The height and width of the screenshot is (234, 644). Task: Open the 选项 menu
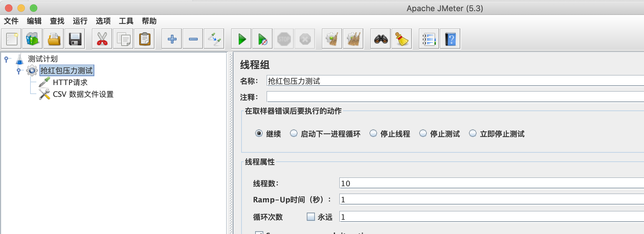[103, 21]
